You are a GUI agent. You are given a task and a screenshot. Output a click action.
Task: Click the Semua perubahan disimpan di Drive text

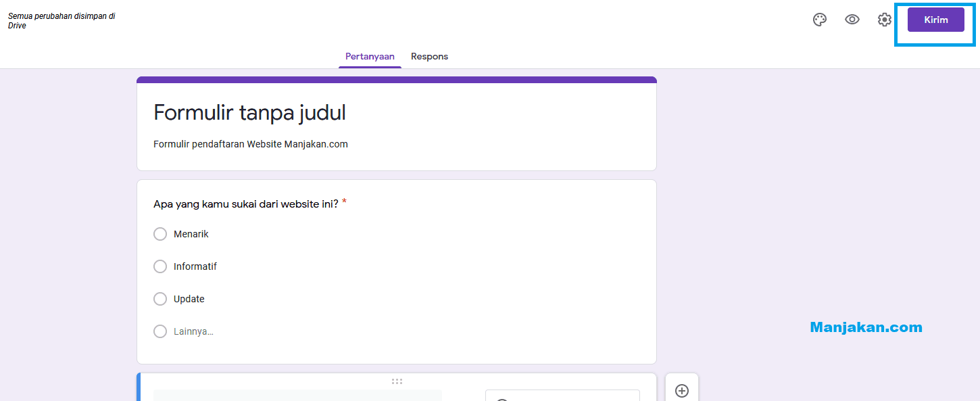coord(61,20)
